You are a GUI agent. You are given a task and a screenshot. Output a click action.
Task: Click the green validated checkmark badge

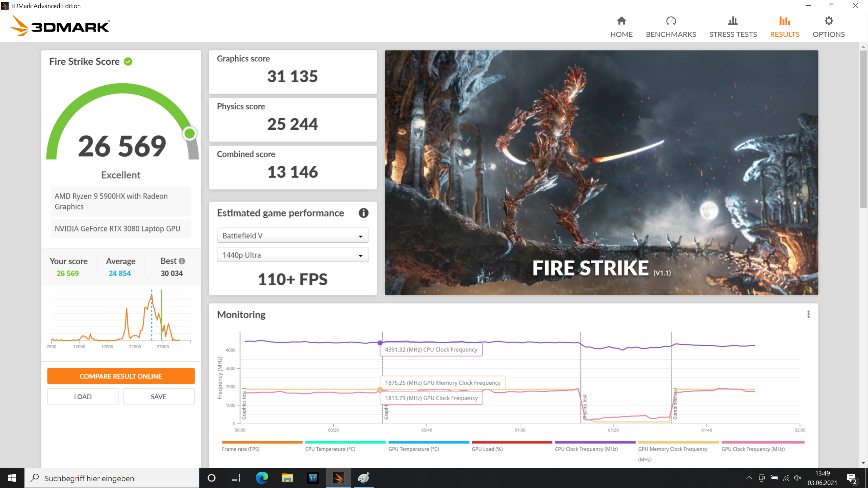coord(128,61)
